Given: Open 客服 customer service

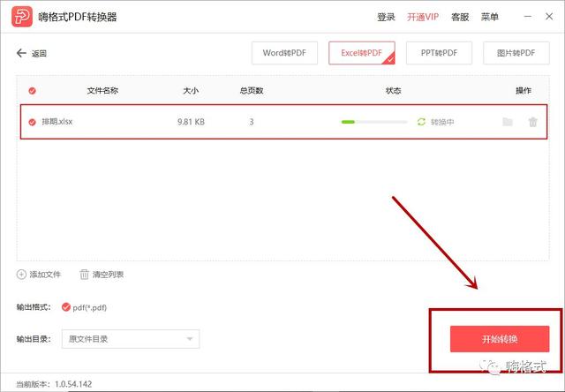Looking at the screenshot, I should (460, 17).
